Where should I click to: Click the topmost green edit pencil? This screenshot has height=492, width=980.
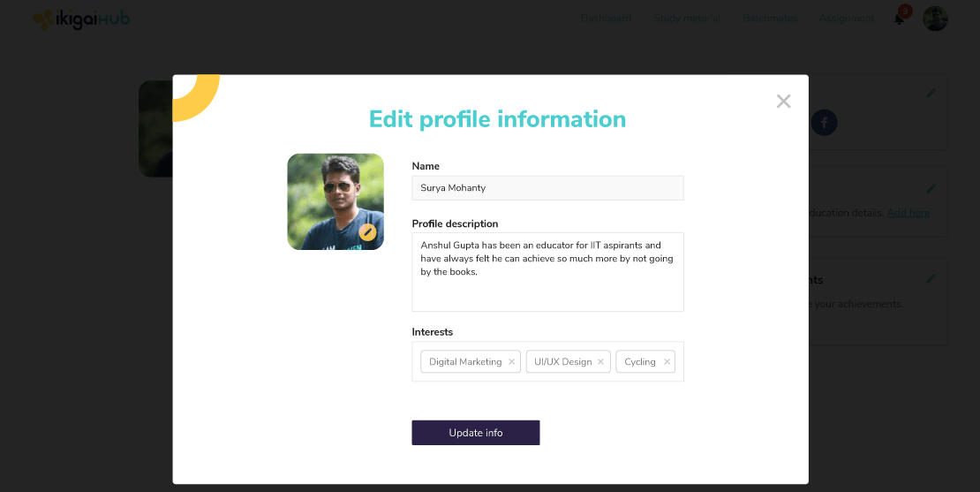931,93
